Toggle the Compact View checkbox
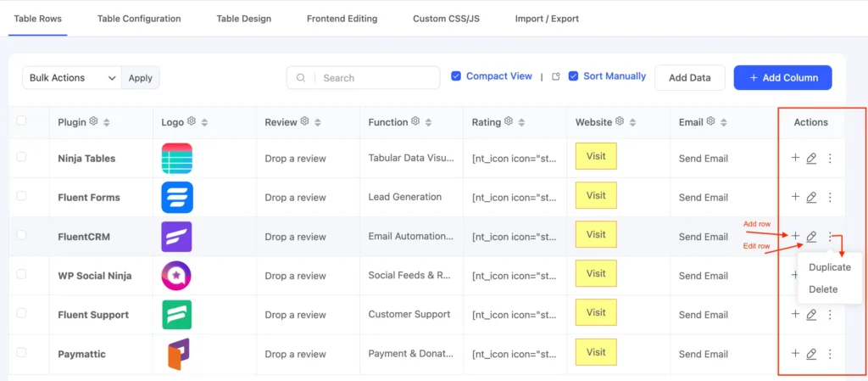868x381 pixels. (x=456, y=76)
